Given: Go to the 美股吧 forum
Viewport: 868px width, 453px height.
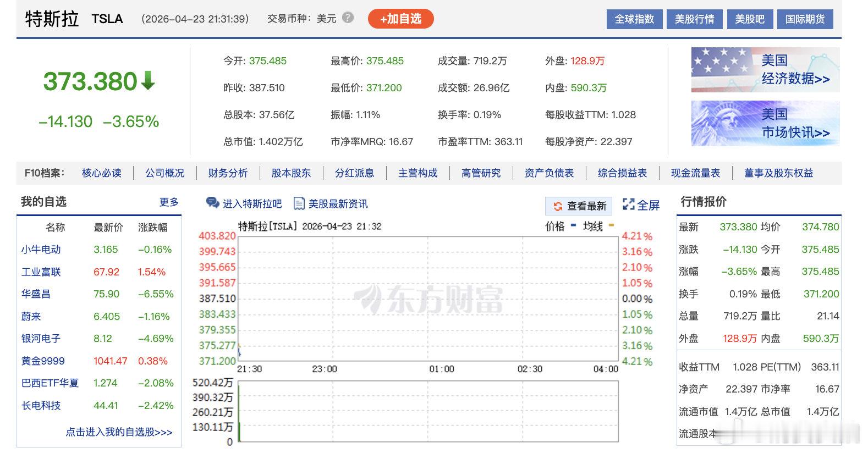Looking at the screenshot, I should (750, 19).
